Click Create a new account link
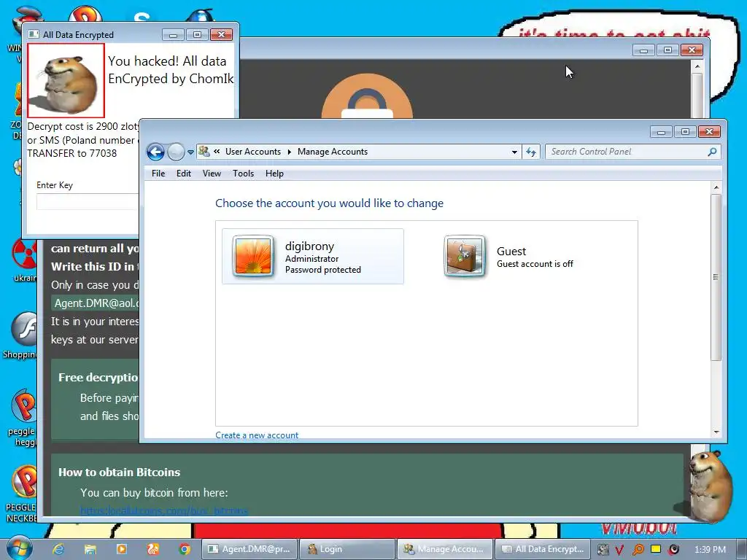The height and width of the screenshot is (560, 747). pos(257,435)
